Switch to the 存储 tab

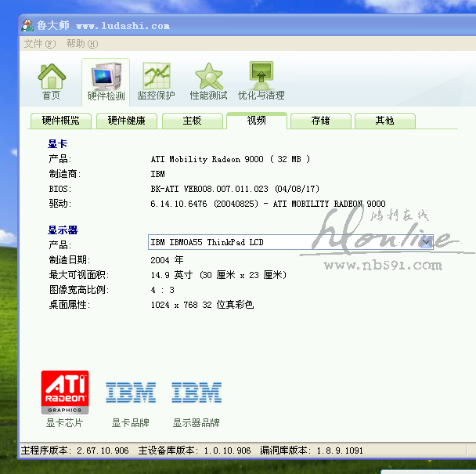click(320, 121)
